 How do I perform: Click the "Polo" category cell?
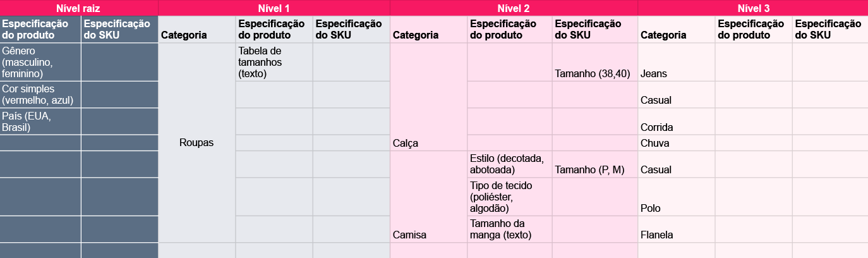pos(676,197)
